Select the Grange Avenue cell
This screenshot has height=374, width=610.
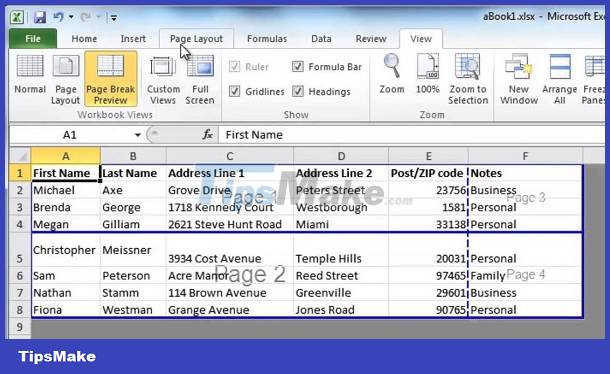click(230, 310)
